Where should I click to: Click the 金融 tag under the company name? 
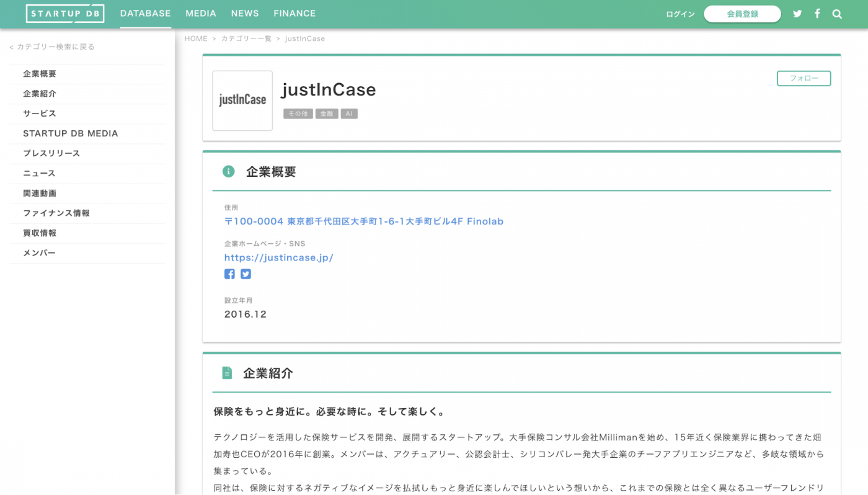[x=327, y=113]
